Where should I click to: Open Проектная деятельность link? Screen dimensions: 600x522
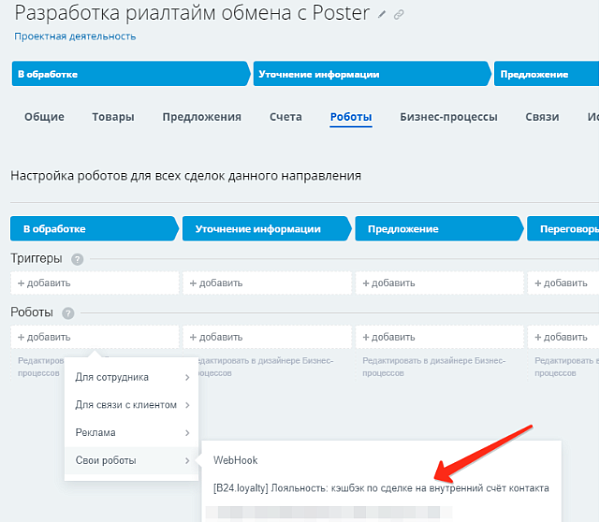(75, 36)
